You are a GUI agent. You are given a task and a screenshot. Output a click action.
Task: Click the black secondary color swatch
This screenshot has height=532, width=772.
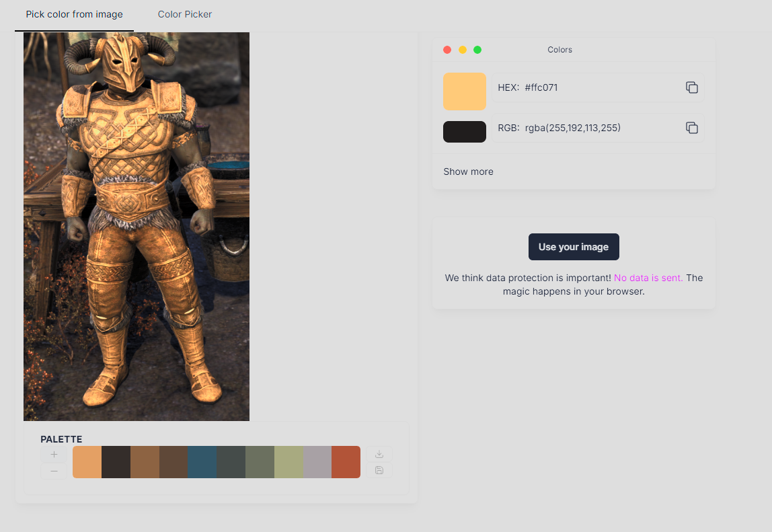coord(464,132)
